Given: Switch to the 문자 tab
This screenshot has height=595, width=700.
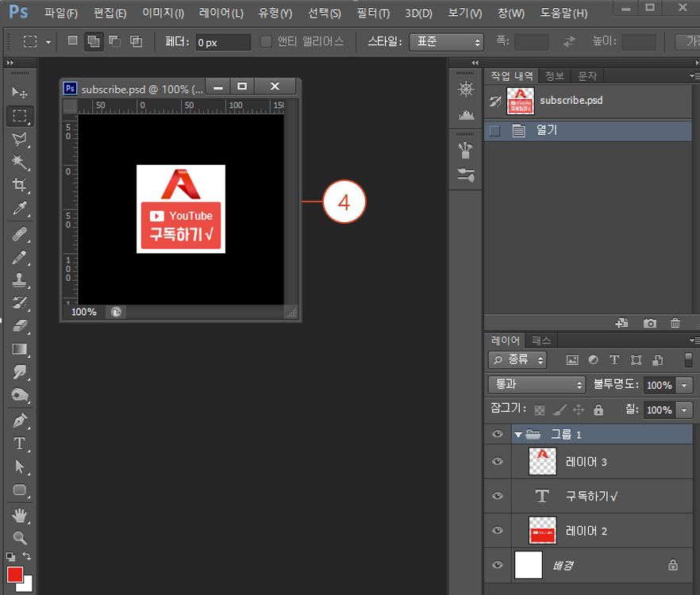Looking at the screenshot, I should [587, 76].
